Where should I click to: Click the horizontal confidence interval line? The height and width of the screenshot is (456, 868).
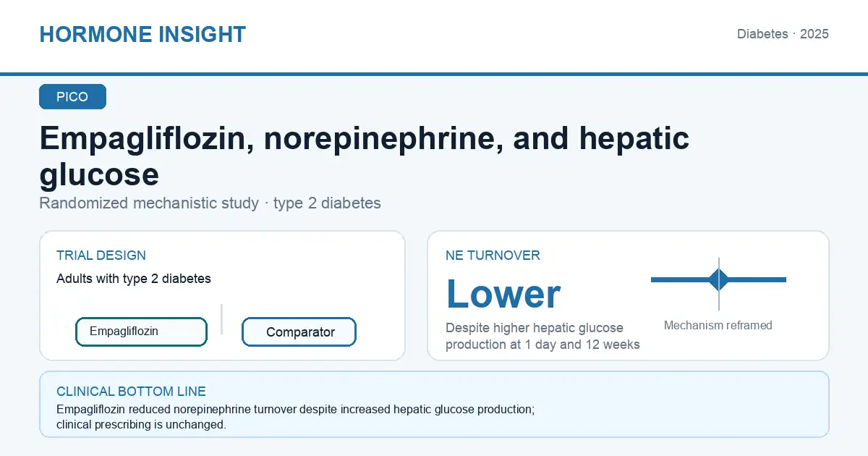pyautogui.click(x=718, y=279)
